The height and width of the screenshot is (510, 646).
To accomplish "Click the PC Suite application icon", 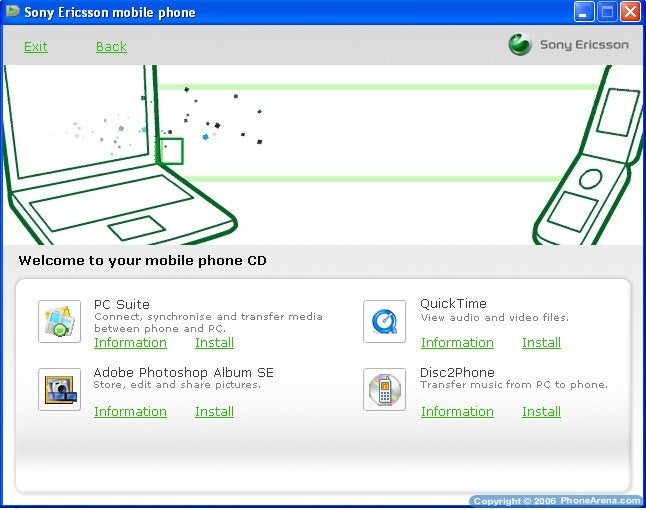I will pos(59,321).
